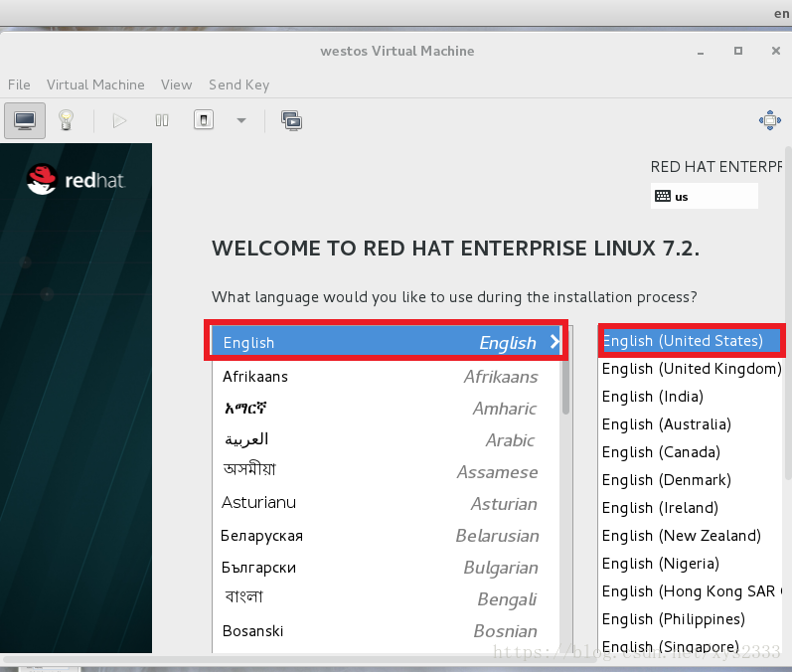
Task: Select Arabic language
Action: click(387, 439)
